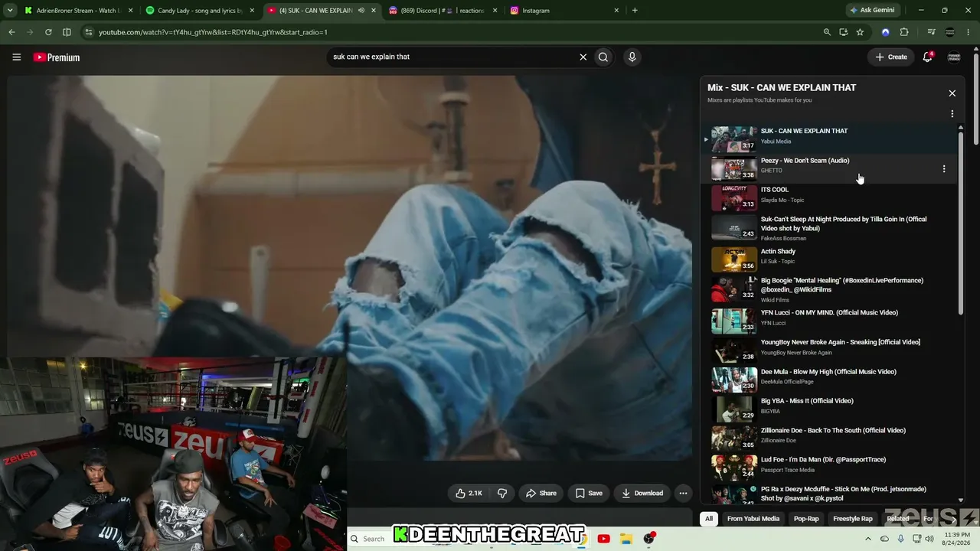Image resolution: width=980 pixels, height=551 pixels.
Task: Switch to the Candy Lady Spotify tab
Action: 199,11
